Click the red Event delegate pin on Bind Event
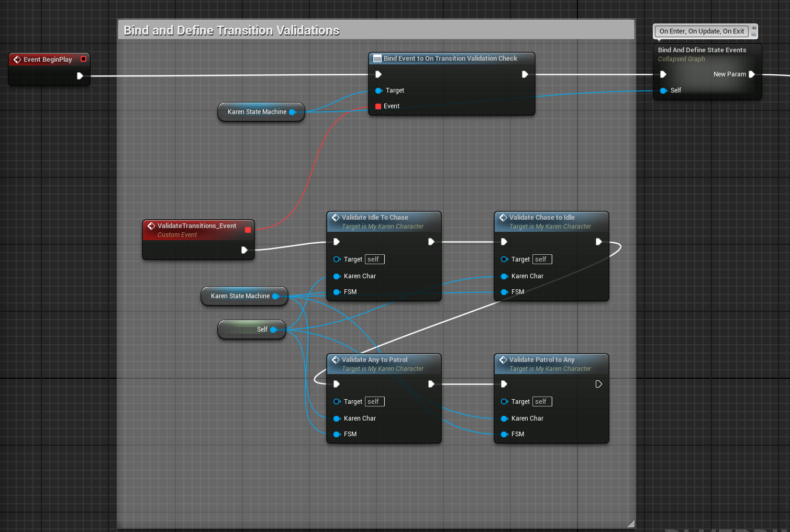 (378, 106)
